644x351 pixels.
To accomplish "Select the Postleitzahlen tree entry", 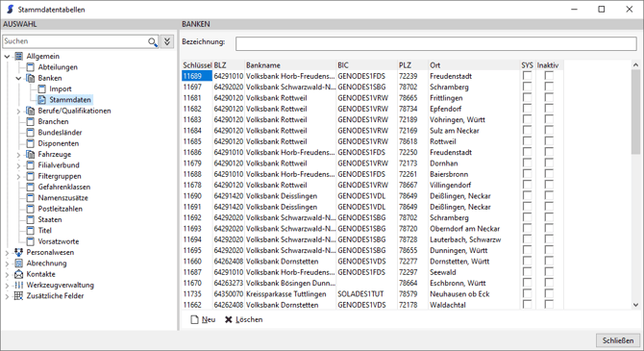I will click(60, 209).
